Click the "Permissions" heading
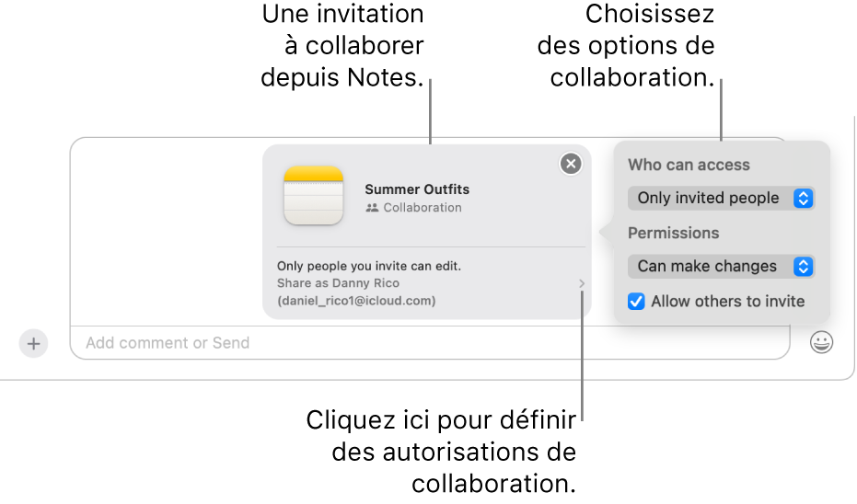Viewport: 857px width, 504px height. tap(673, 233)
